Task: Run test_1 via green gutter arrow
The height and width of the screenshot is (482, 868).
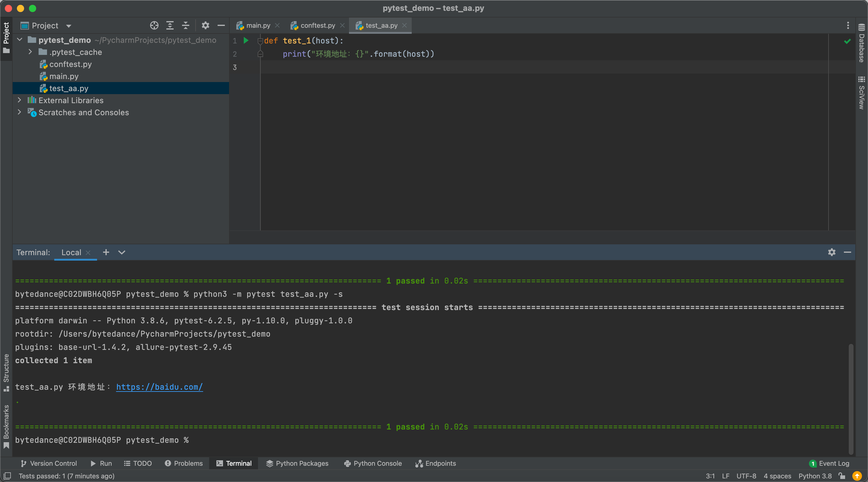Action: tap(246, 40)
